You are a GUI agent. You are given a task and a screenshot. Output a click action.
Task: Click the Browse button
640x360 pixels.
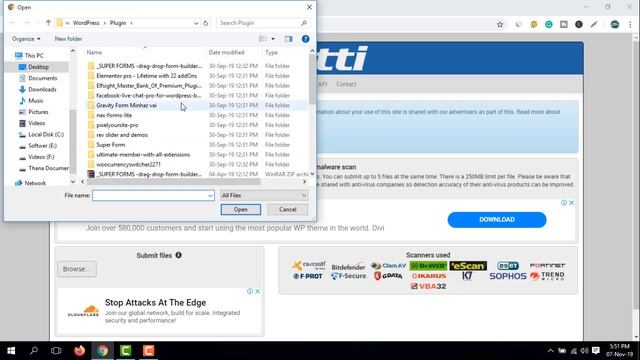(77, 269)
